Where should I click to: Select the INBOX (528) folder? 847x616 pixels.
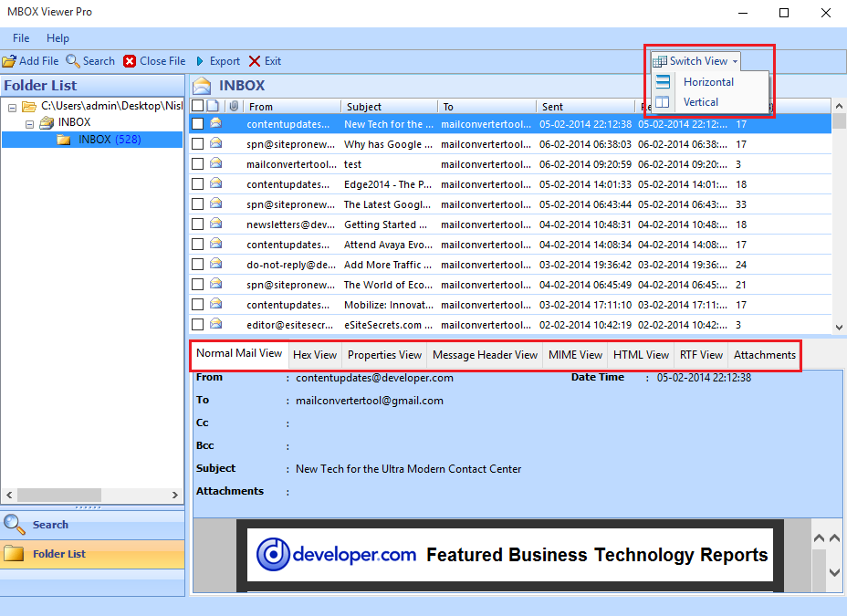(x=107, y=140)
